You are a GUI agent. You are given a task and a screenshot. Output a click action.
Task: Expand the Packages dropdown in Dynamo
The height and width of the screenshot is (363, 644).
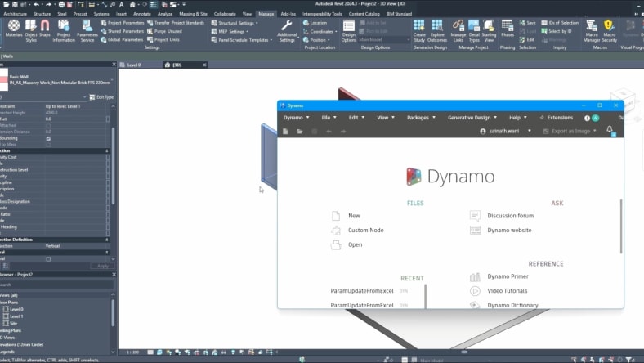coord(421,118)
